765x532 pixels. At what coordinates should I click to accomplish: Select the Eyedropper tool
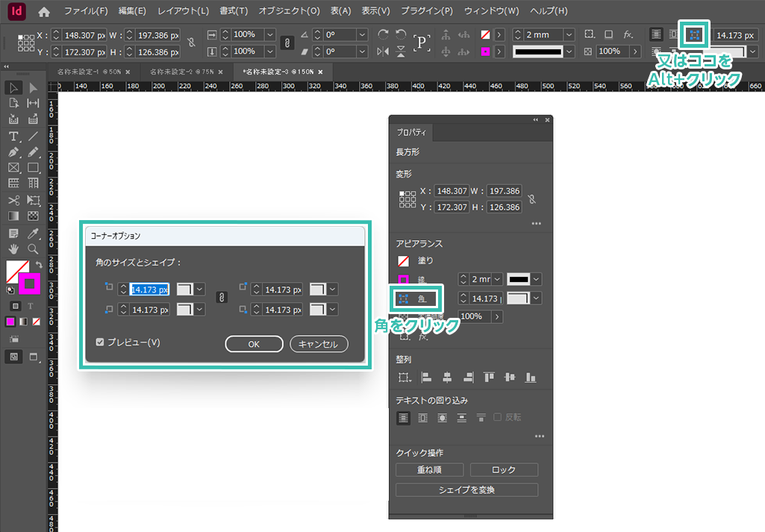(x=33, y=233)
